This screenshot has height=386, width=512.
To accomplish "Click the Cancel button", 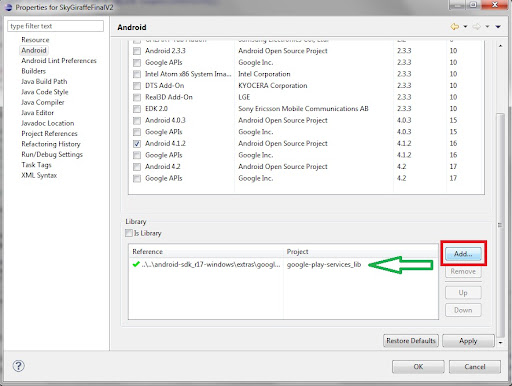I will (475, 367).
